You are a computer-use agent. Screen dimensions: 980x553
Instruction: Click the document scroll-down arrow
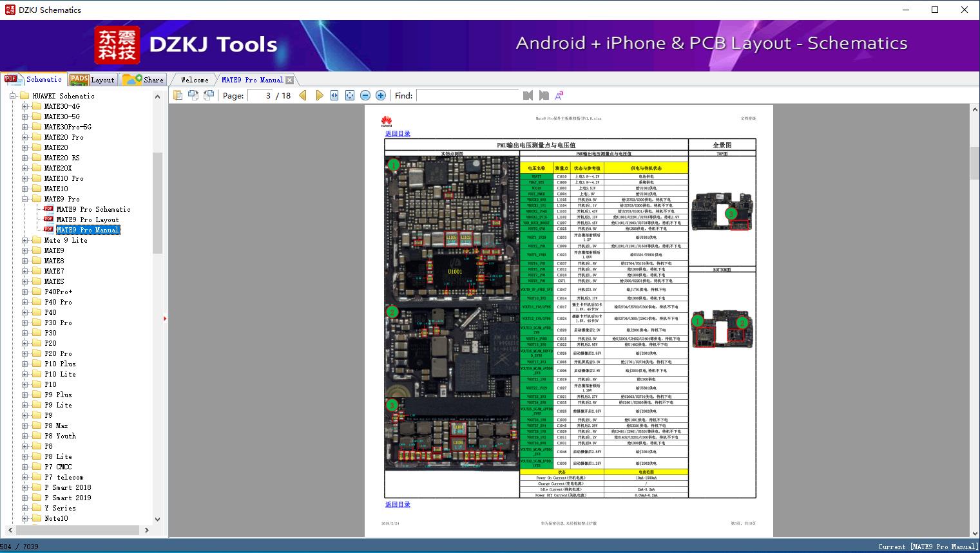975,533
